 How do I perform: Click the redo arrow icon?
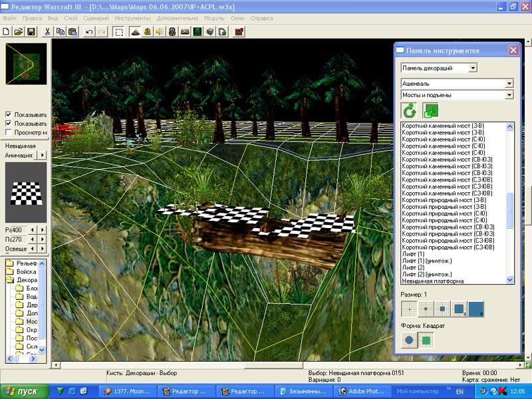coord(102,32)
